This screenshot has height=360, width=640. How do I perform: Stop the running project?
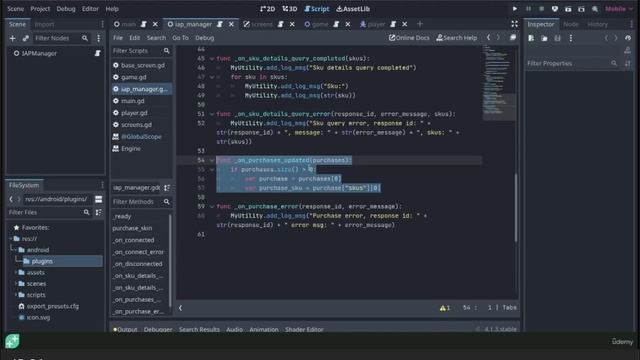pyautogui.click(x=541, y=9)
